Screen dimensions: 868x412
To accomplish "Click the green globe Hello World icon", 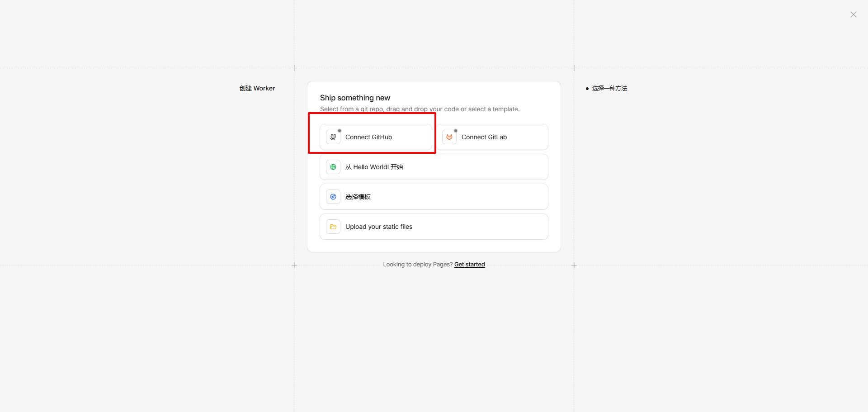I will [333, 167].
